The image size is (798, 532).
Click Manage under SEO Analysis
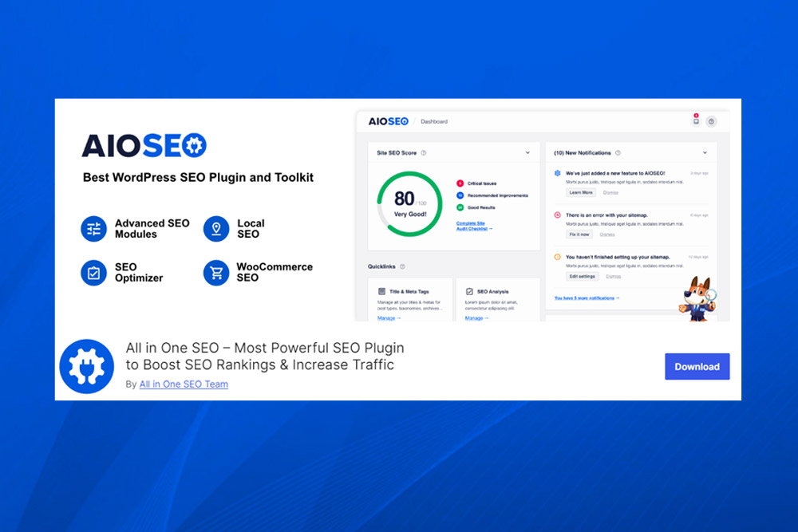point(476,318)
